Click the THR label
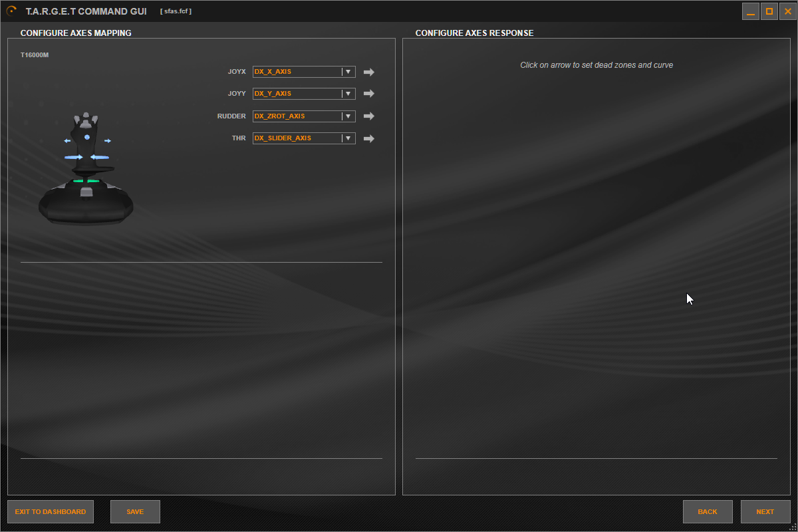Screen dimensions: 798x532 (x=239, y=138)
